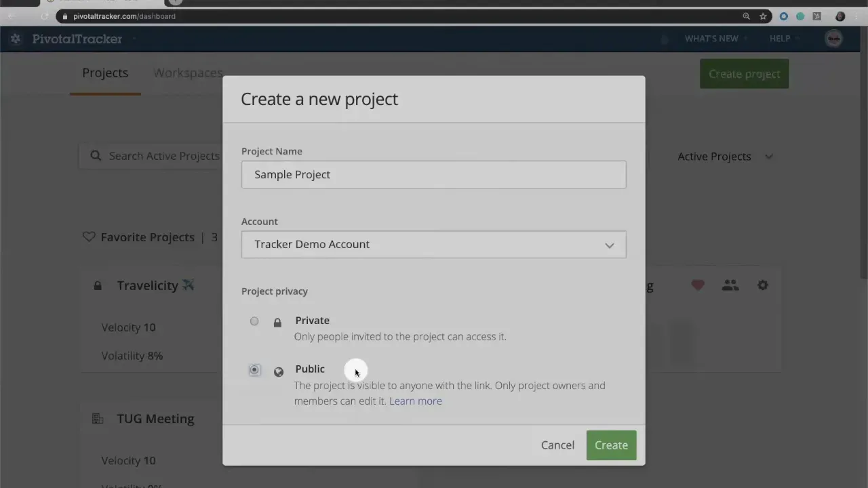
Task: Switch to the Workspaces tab
Action: (x=188, y=73)
